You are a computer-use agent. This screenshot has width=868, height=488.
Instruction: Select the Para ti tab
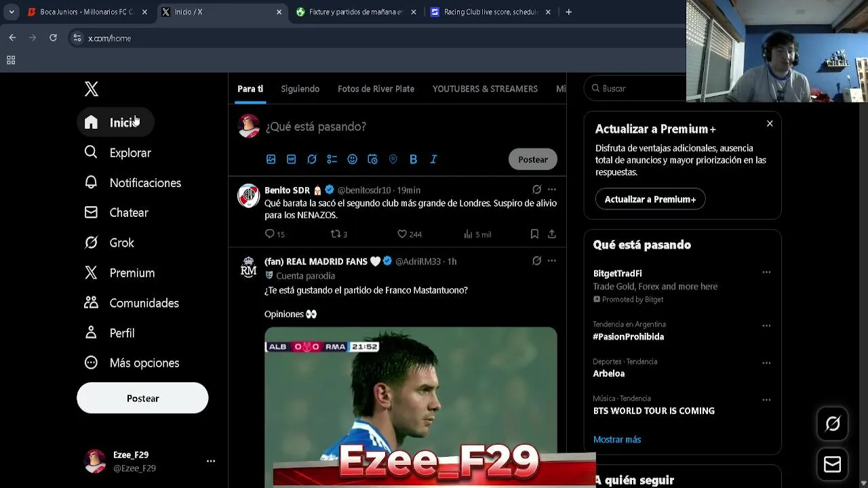250,89
